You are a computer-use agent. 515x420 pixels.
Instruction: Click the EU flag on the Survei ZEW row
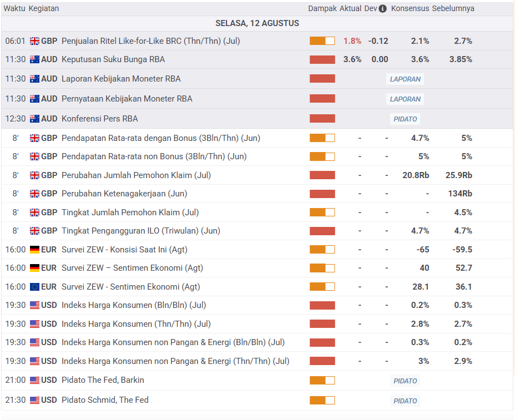34,287
